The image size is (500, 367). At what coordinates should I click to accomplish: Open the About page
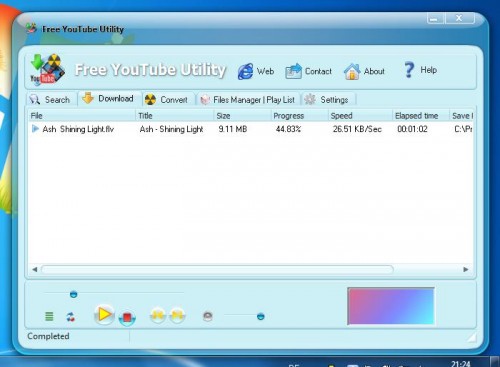tap(364, 71)
